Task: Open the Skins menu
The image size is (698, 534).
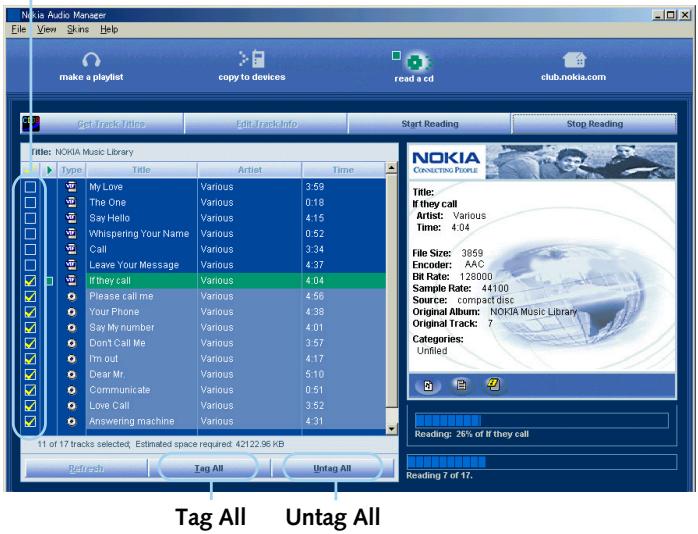Action: tap(78, 29)
